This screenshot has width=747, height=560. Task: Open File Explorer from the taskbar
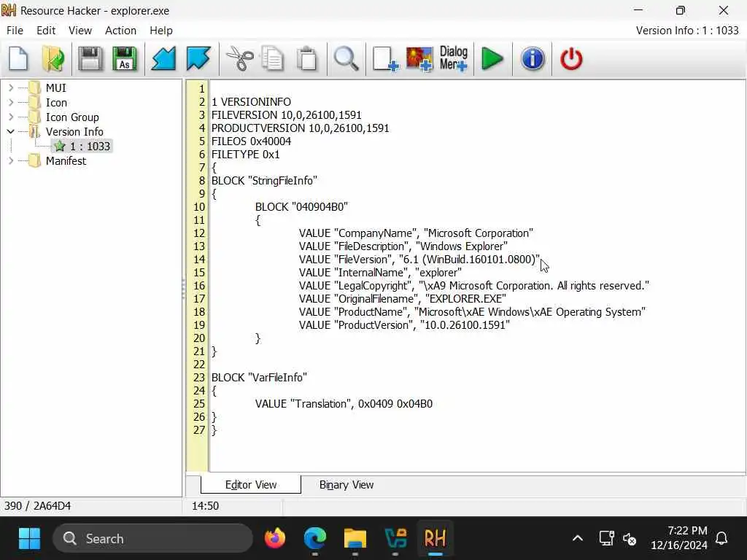(x=355, y=539)
